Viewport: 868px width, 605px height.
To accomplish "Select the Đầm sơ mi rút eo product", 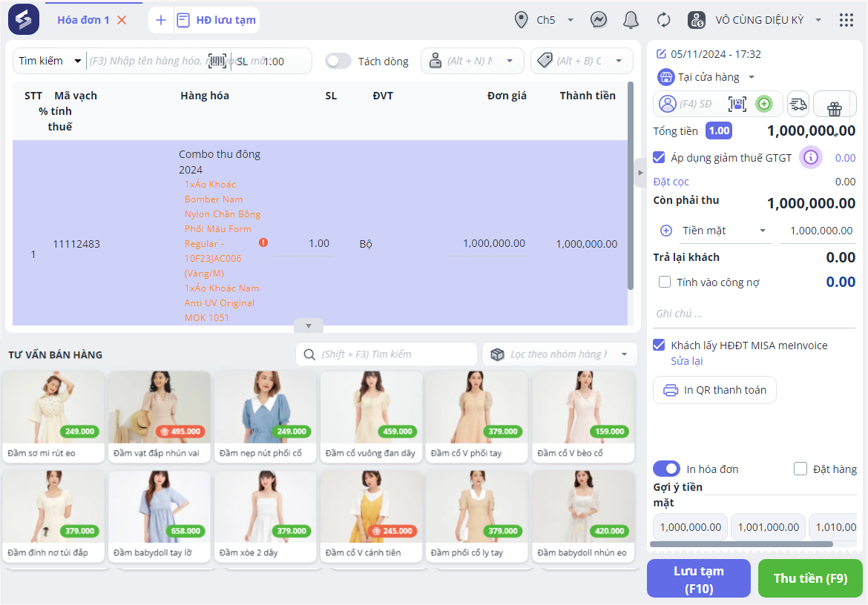I will pos(53,417).
